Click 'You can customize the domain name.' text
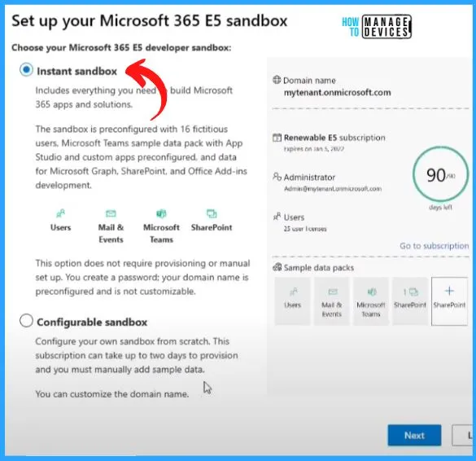This screenshot has width=476, height=461. click(x=112, y=394)
